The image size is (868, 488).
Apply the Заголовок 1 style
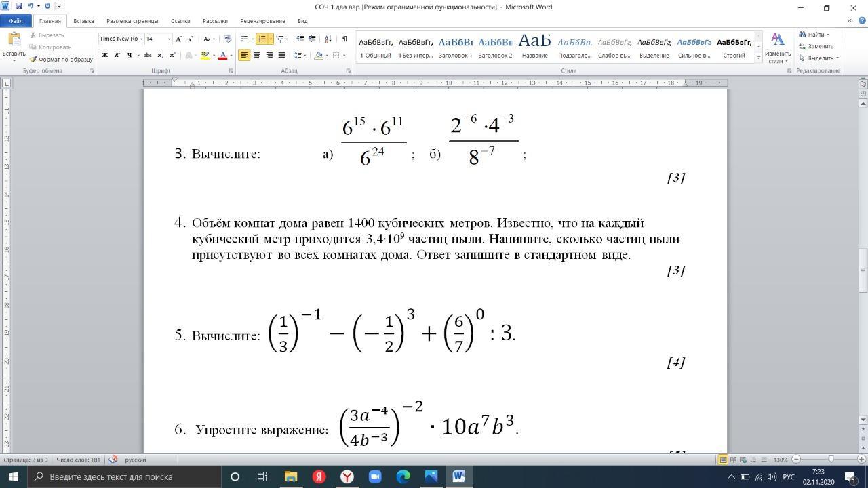pyautogui.click(x=455, y=47)
